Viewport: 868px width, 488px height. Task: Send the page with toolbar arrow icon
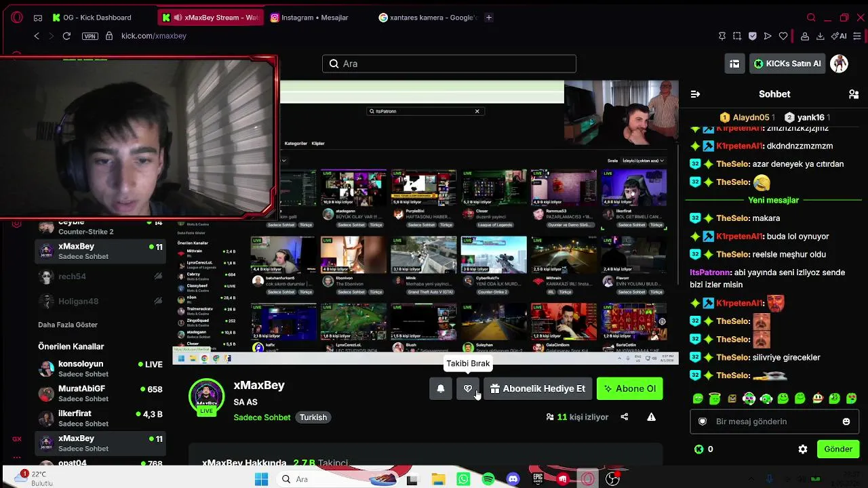click(x=768, y=36)
